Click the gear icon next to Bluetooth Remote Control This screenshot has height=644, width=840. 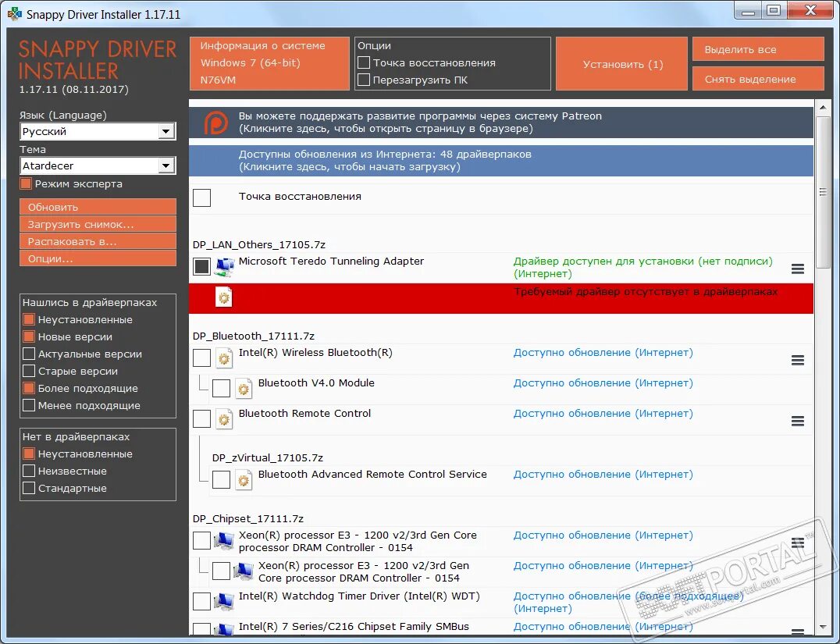tap(224, 419)
